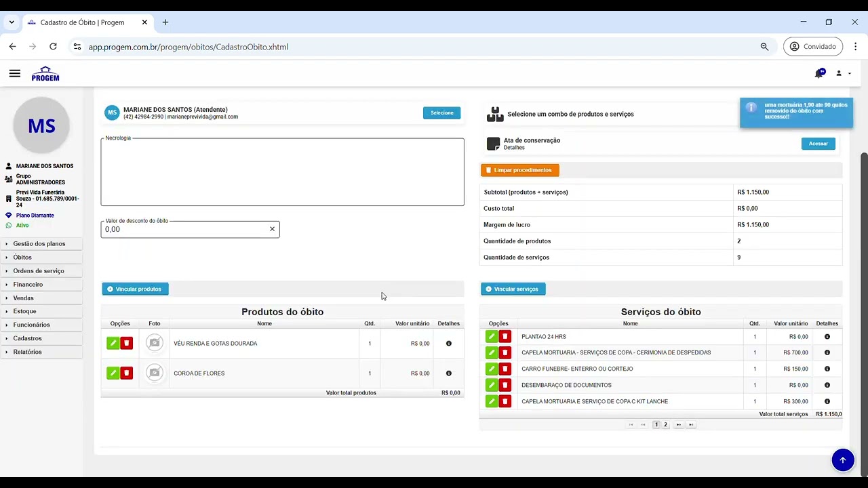
Task: Show details info for PLANTAO 24 HRS
Action: click(x=827, y=337)
